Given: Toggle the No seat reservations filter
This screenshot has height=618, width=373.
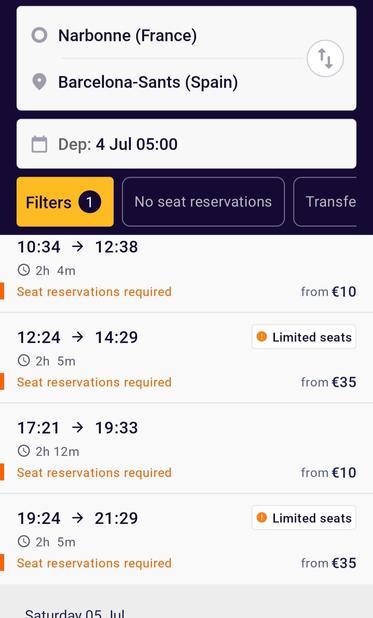Looking at the screenshot, I should tap(203, 202).
